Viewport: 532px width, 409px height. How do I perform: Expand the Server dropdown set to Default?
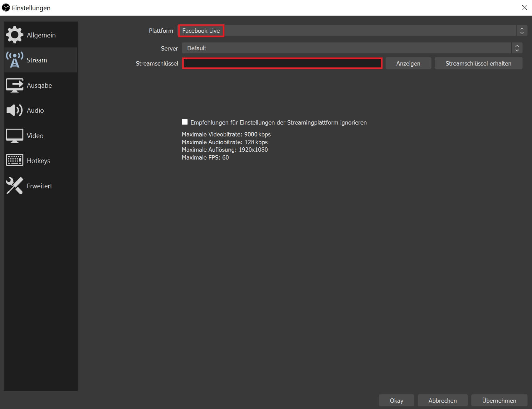click(x=346, y=48)
